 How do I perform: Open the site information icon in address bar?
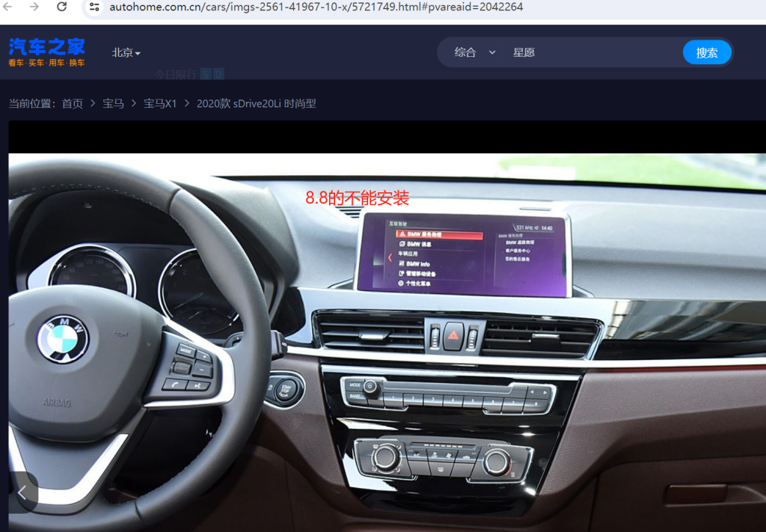coord(94,7)
